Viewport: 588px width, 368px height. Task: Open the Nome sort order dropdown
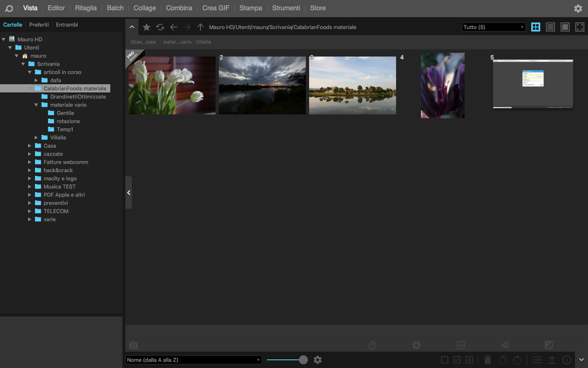(x=193, y=360)
